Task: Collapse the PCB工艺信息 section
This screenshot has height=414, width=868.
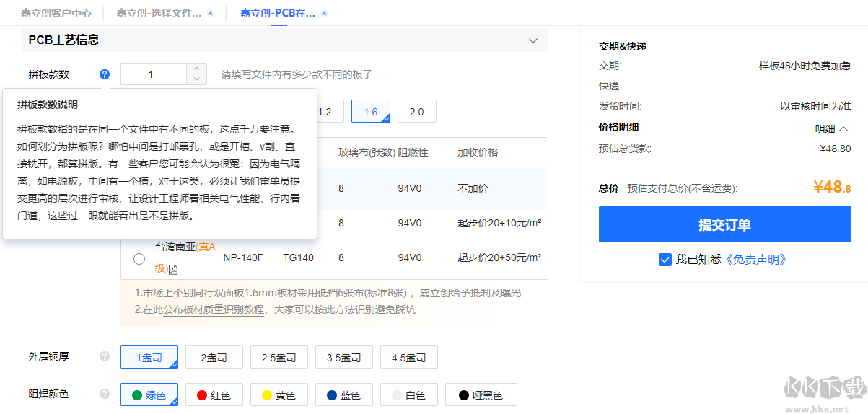Action: click(533, 40)
